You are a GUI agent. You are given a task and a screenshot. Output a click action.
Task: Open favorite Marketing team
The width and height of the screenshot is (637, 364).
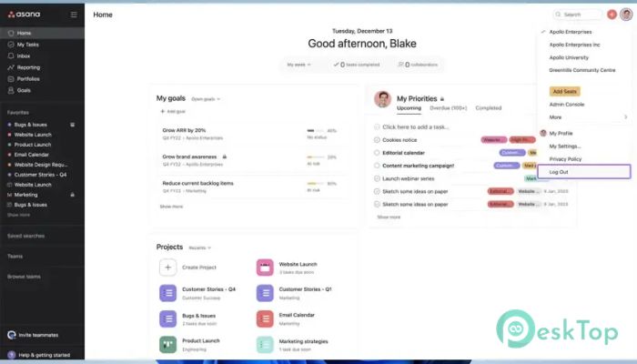[25, 195]
